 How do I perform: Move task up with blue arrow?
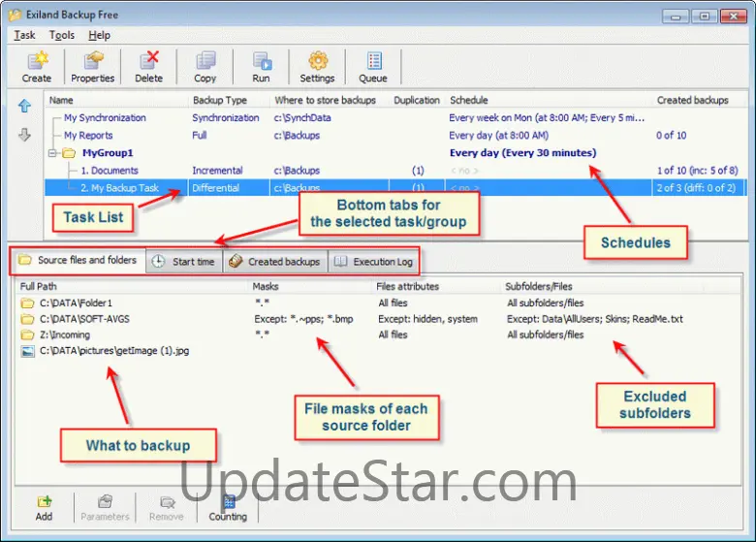[x=24, y=106]
